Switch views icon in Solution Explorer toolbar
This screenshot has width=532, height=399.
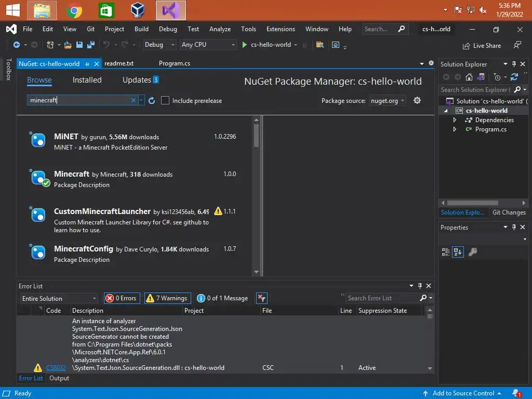[x=481, y=77]
